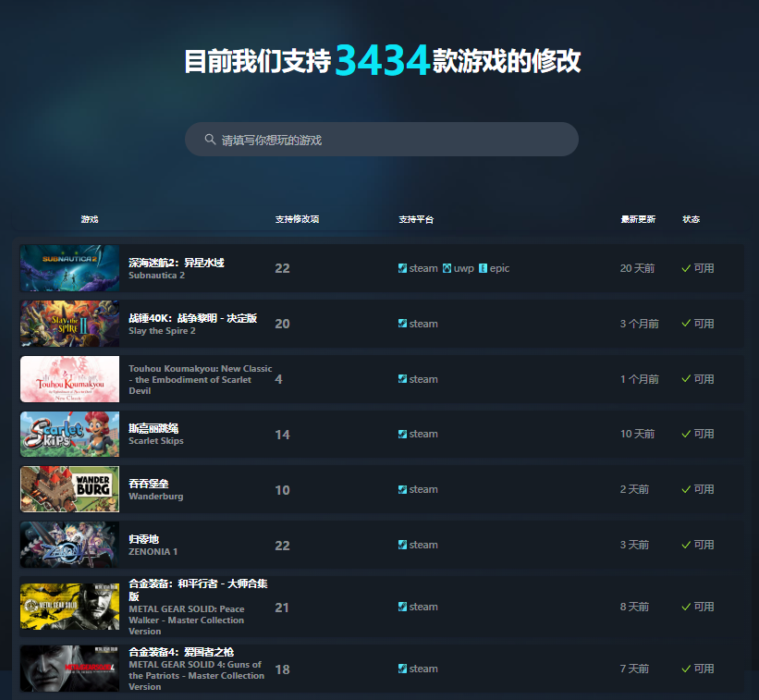Click the green checkmark in Guns of Patriots row
Screen dimensions: 759x700
[686, 669]
